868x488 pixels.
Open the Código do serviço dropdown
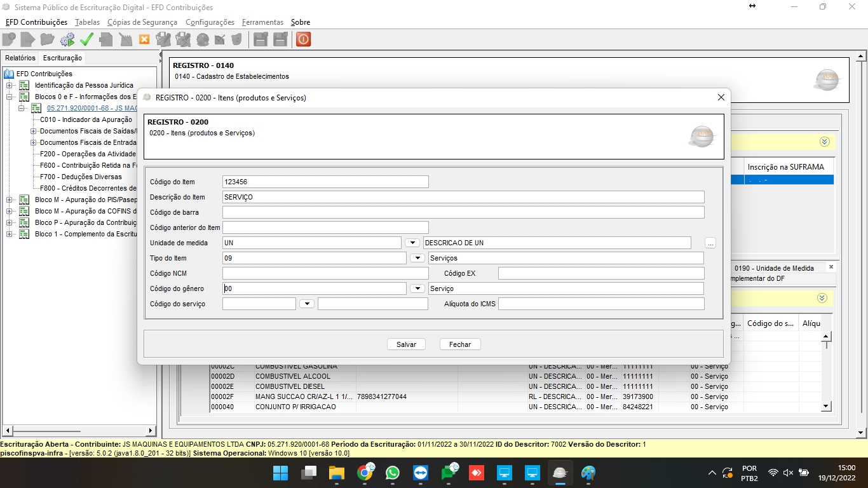click(x=307, y=304)
